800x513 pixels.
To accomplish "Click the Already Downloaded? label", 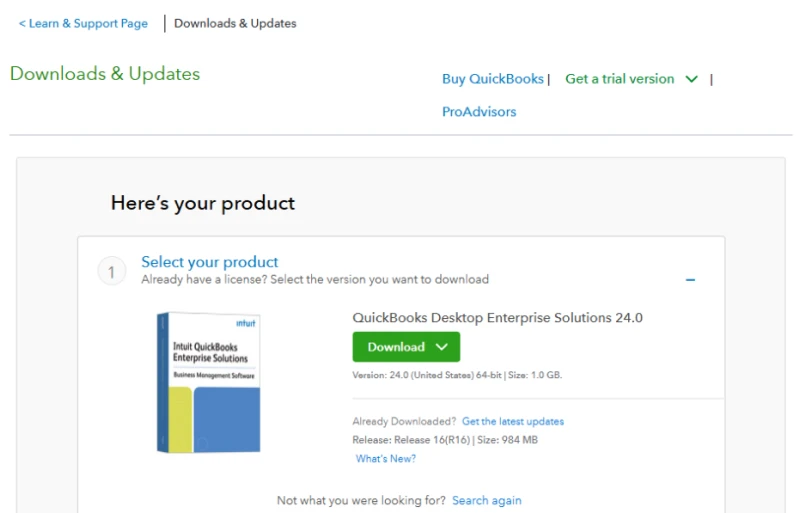I will tap(404, 422).
